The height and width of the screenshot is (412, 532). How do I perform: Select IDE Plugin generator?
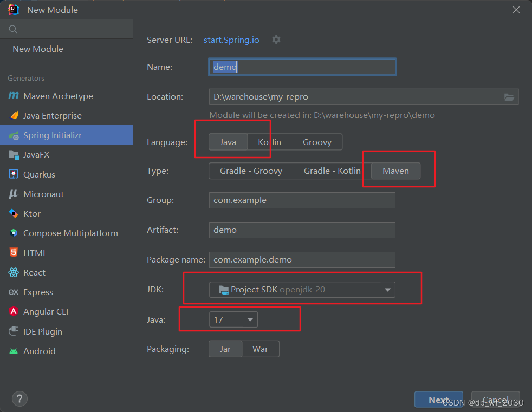coord(67,331)
